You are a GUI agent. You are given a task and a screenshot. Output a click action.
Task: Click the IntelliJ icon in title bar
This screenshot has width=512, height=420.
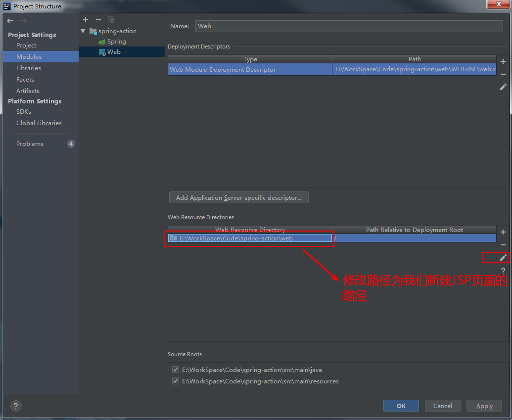click(x=7, y=6)
